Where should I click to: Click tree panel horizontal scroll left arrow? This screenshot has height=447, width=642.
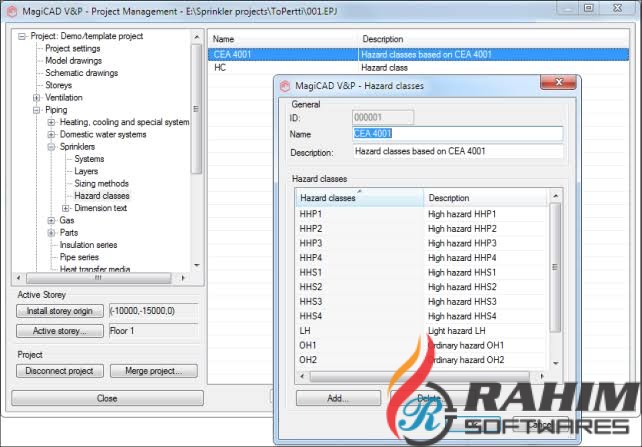pos(18,278)
